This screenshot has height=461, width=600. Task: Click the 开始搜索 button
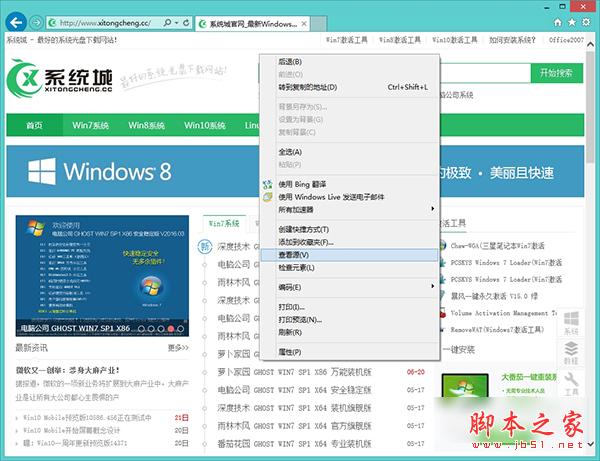[557, 73]
